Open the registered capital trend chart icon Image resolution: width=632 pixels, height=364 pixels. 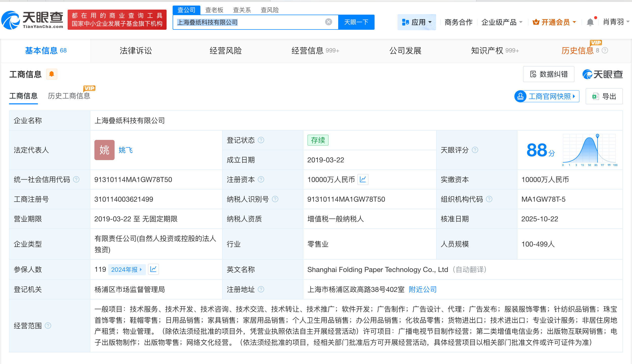coord(363,179)
